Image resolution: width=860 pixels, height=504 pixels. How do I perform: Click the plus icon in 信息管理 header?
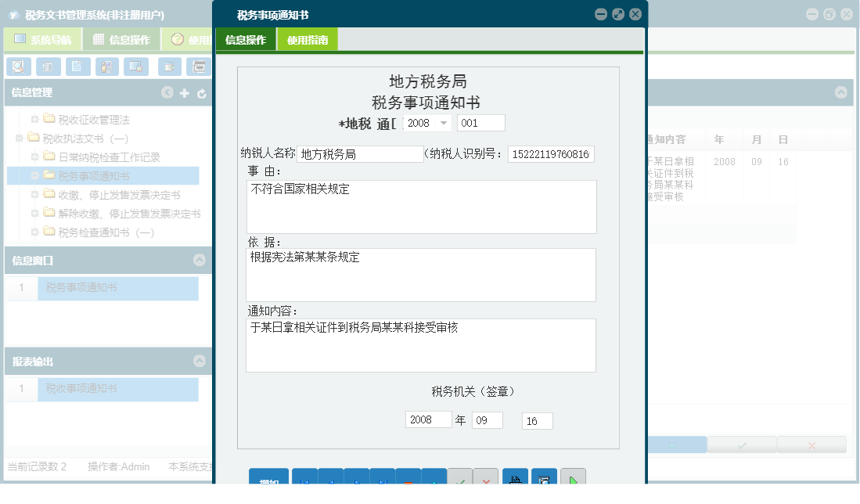tap(185, 93)
